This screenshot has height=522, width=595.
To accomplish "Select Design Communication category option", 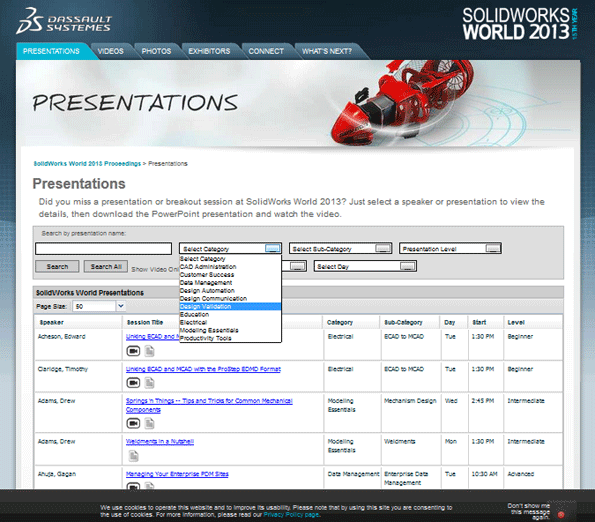I will [x=230, y=299].
